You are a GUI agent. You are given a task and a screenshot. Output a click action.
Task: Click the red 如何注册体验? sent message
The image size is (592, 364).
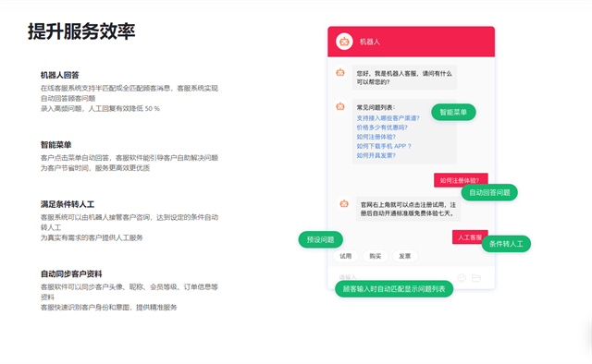click(x=461, y=180)
